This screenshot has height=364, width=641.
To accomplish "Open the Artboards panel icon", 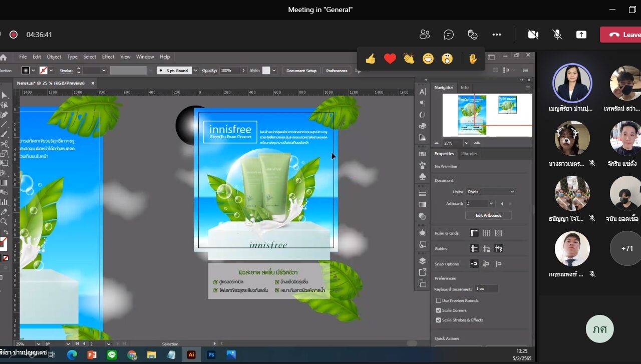I will (422, 283).
